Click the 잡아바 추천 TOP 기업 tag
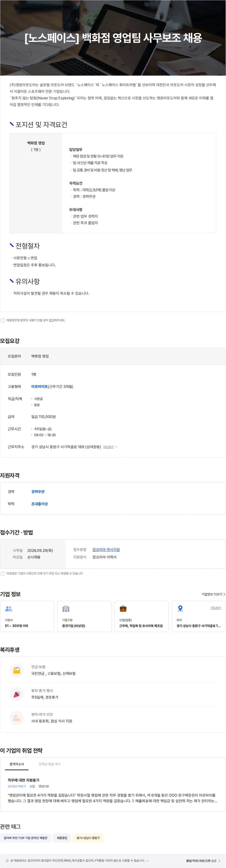Image resolution: width=226 pixels, height=868 pixels. click(26, 838)
